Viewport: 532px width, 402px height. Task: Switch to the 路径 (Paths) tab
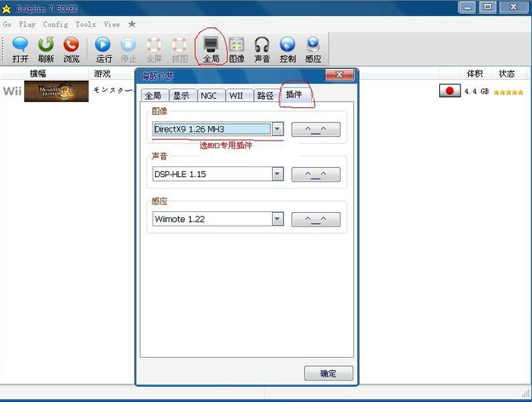[x=265, y=96]
